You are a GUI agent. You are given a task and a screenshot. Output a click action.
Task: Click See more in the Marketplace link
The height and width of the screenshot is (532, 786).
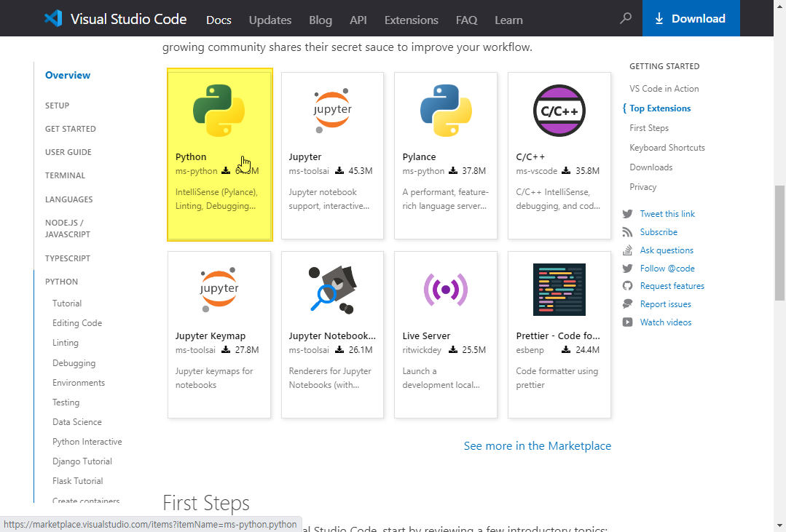click(x=538, y=446)
